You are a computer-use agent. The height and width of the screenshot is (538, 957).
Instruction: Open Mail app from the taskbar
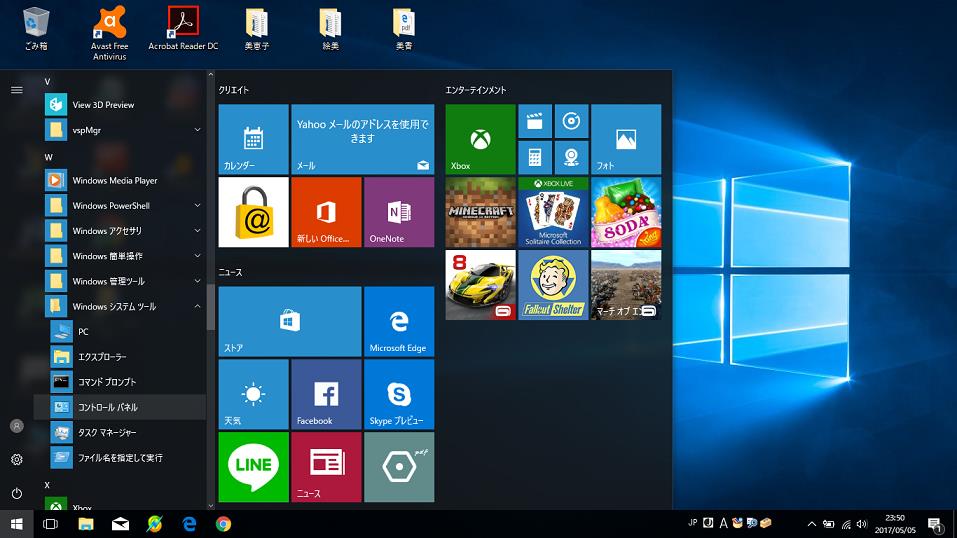pyautogui.click(x=120, y=524)
